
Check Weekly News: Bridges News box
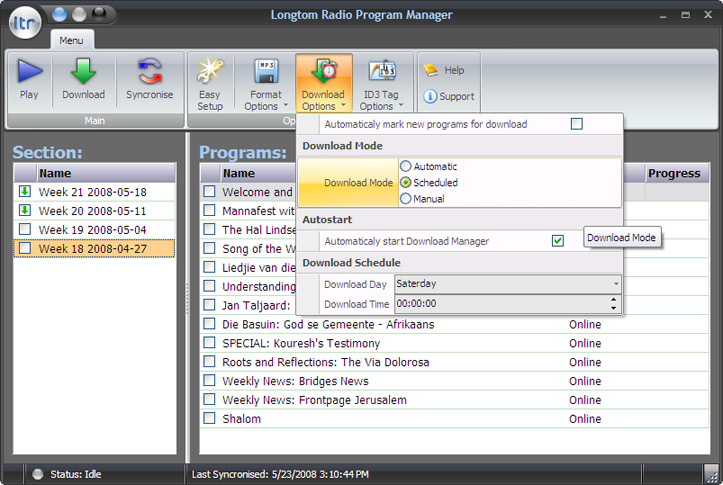point(209,380)
